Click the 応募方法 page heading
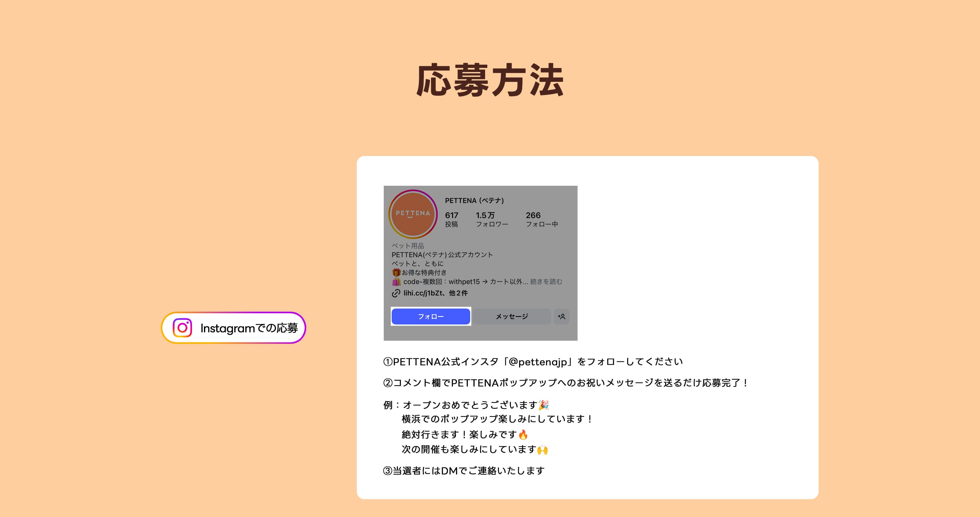The height and width of the screenshot is (517, 980). point(490,80)
